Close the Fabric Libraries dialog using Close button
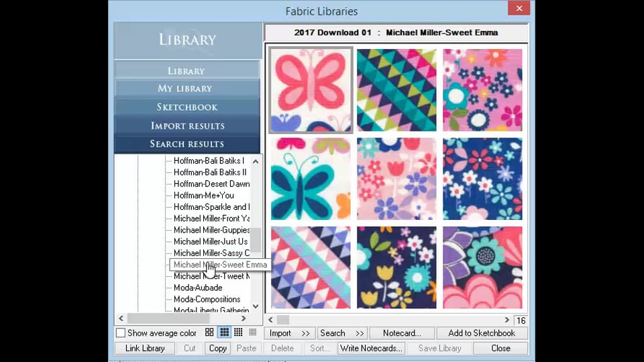The image size is (644, 362). [500, 348]
